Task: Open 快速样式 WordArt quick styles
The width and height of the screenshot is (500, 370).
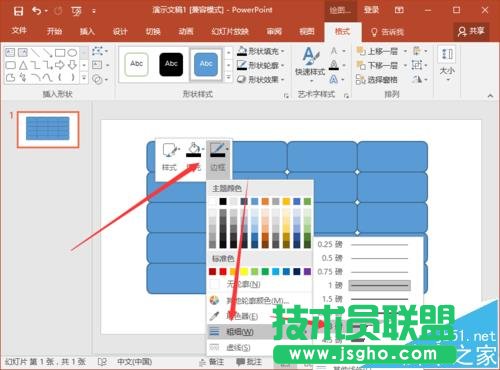Action: coord(310,65)
